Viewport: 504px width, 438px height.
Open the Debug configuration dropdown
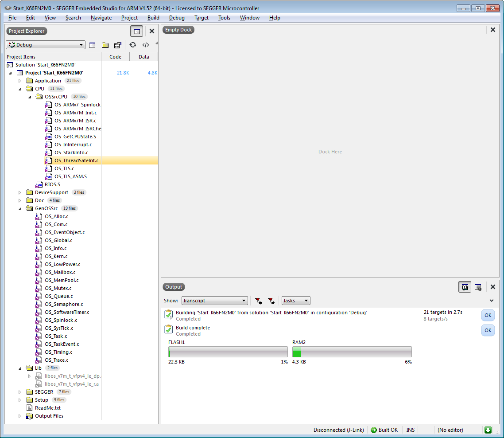(x=45, y=44)
